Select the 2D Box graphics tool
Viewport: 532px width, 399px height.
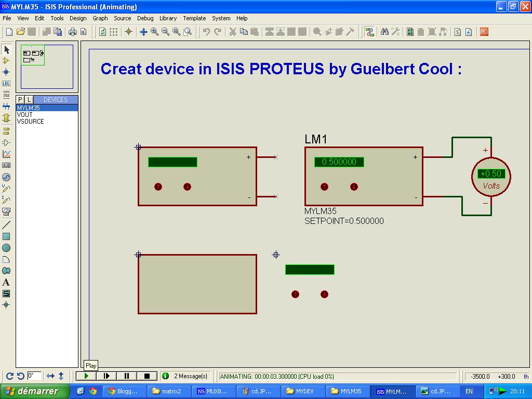pyautogui.click(x=6, y=236)
